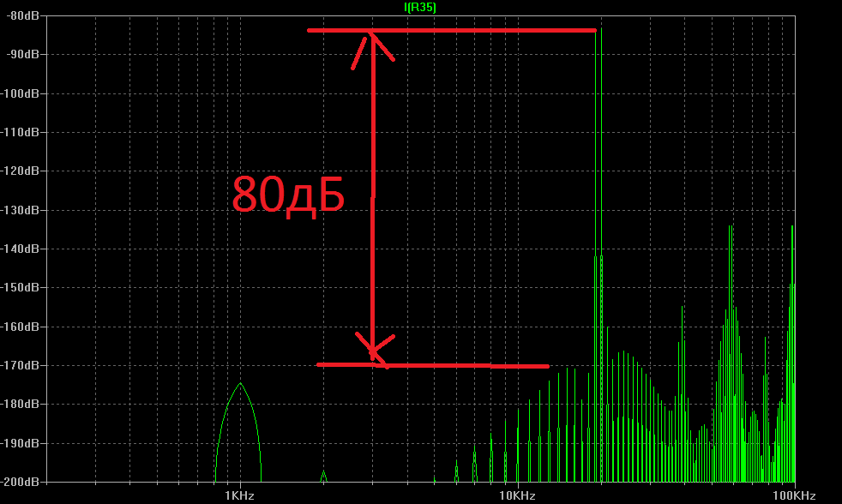Click the -130dB axis label
842x504 pixels.
[x=20, y=210]
